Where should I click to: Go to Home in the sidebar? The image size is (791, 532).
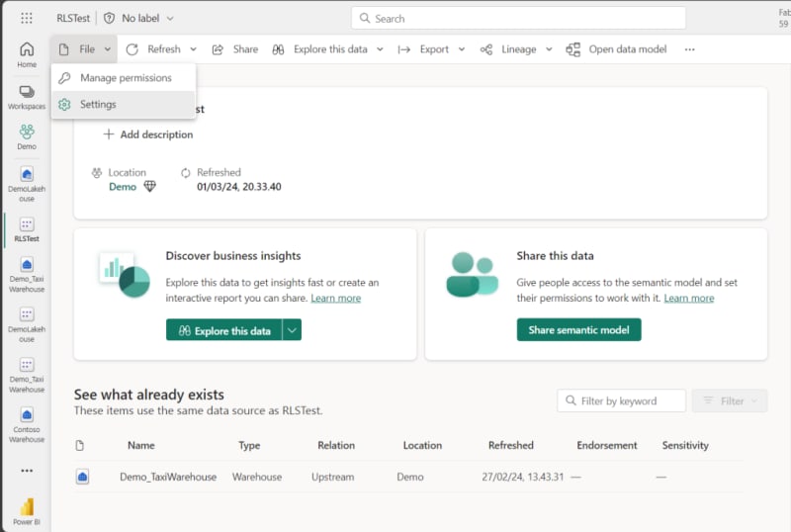click(x=27, y=54)
